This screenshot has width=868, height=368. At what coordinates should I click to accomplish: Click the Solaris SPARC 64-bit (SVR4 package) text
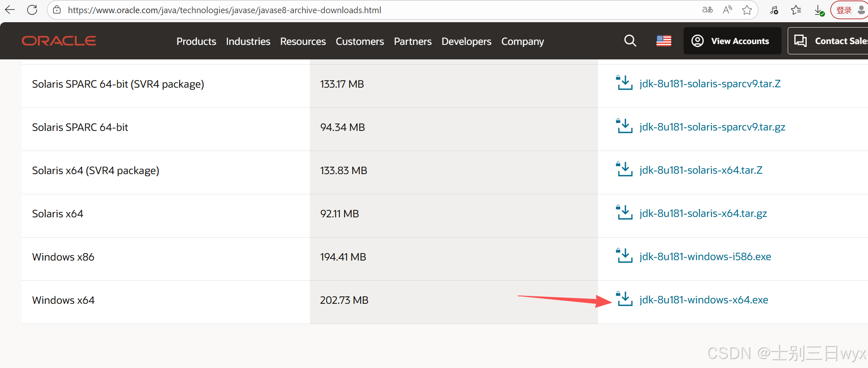click(x=118, y=84)
